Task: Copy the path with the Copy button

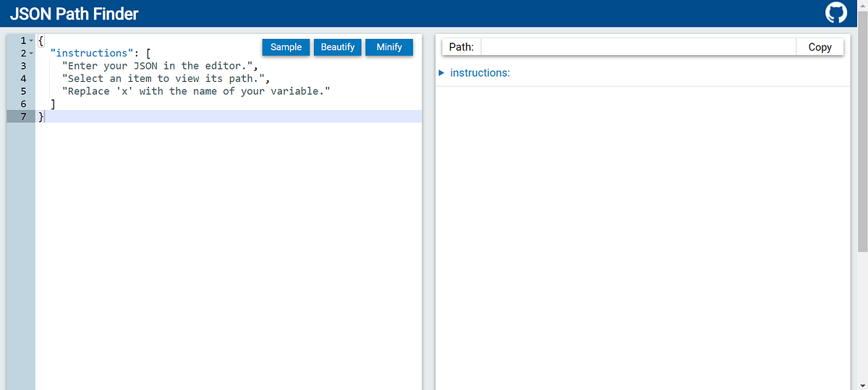Action: [x=820, y=47]
